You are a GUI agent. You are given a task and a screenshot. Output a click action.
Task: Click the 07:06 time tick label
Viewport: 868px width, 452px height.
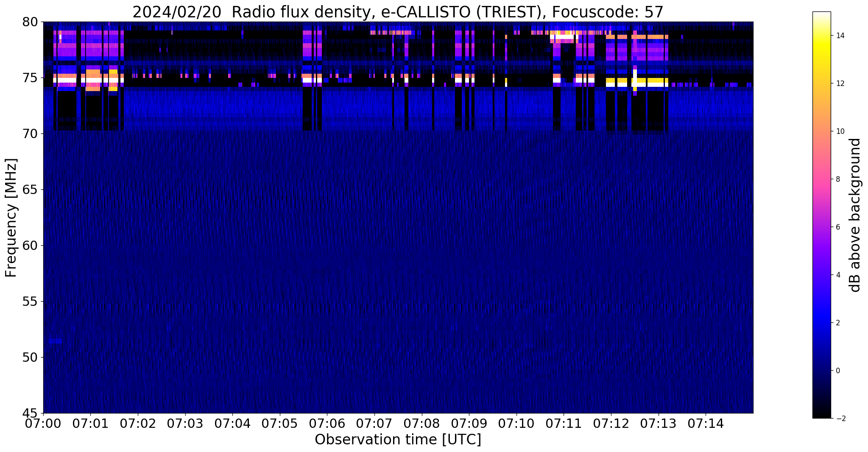327,423
